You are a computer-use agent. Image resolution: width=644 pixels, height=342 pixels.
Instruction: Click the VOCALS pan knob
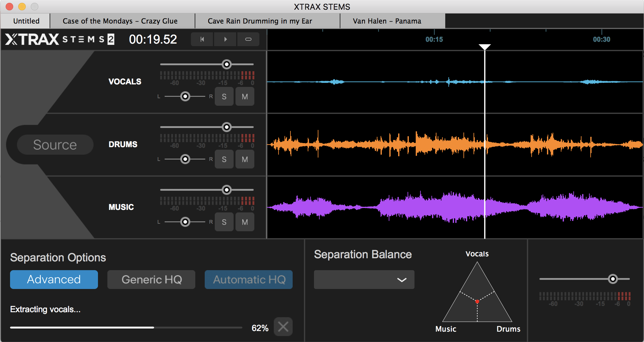pos(185,96)
